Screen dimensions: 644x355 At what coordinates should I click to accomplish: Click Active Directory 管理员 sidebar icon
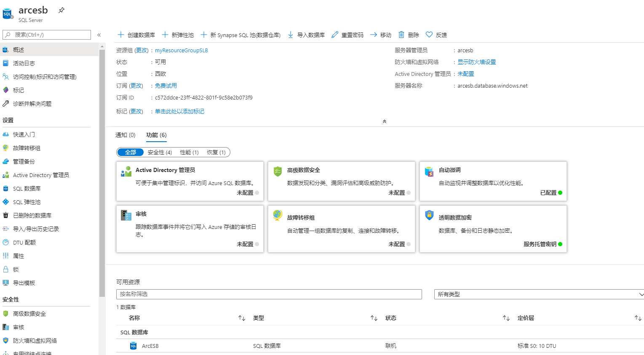point(5,175)
